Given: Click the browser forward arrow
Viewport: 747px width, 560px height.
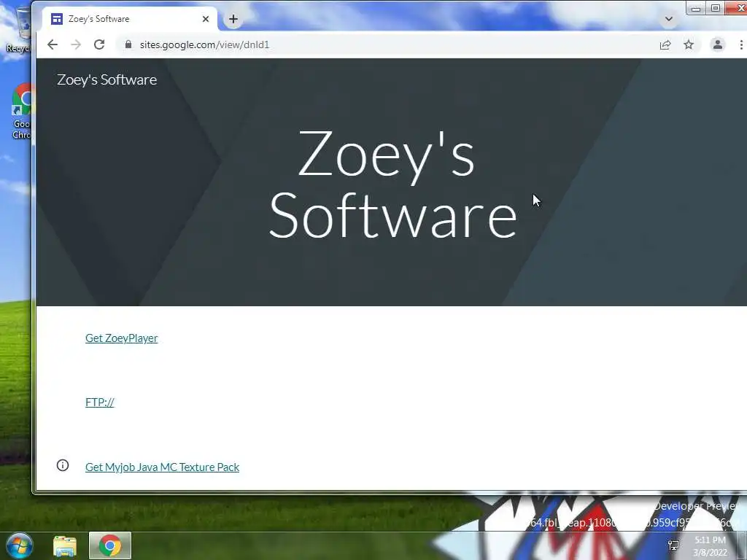Looking at the screenshot, I should 76,44.
